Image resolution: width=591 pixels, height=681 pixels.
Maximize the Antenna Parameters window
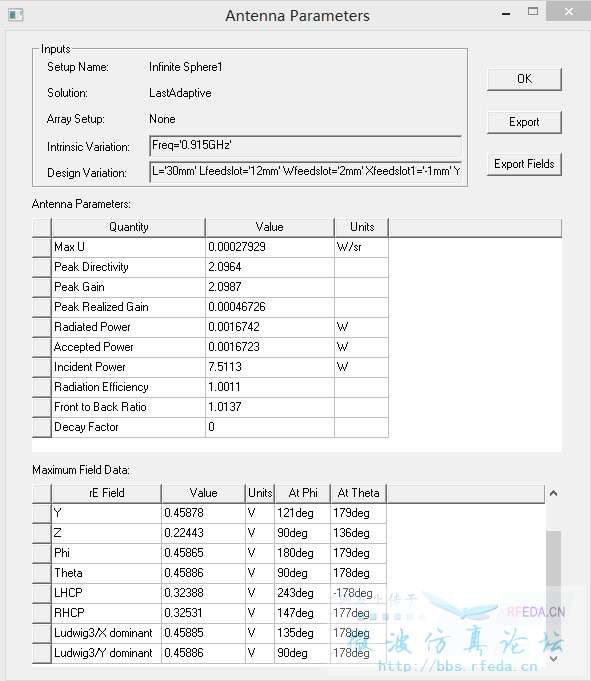(533, 12)
